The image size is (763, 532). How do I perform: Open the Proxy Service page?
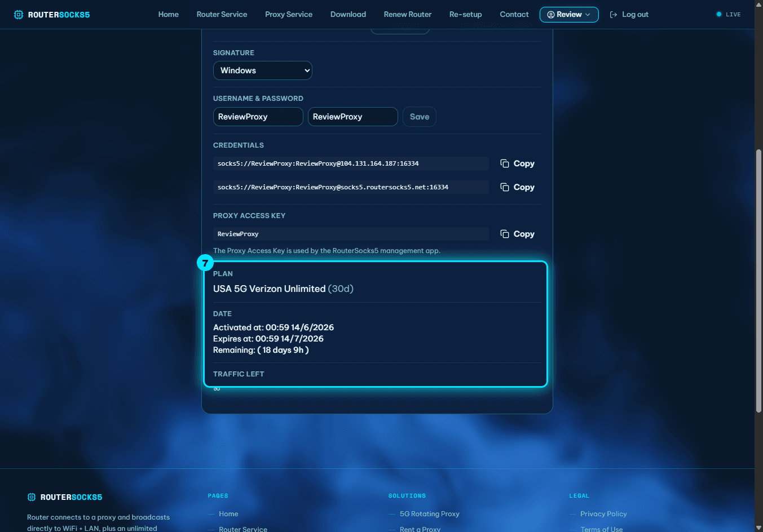click(289, 15)
